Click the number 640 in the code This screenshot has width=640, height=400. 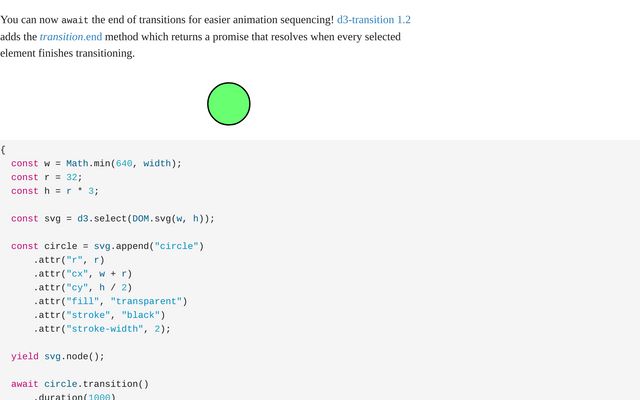point(124,163)
